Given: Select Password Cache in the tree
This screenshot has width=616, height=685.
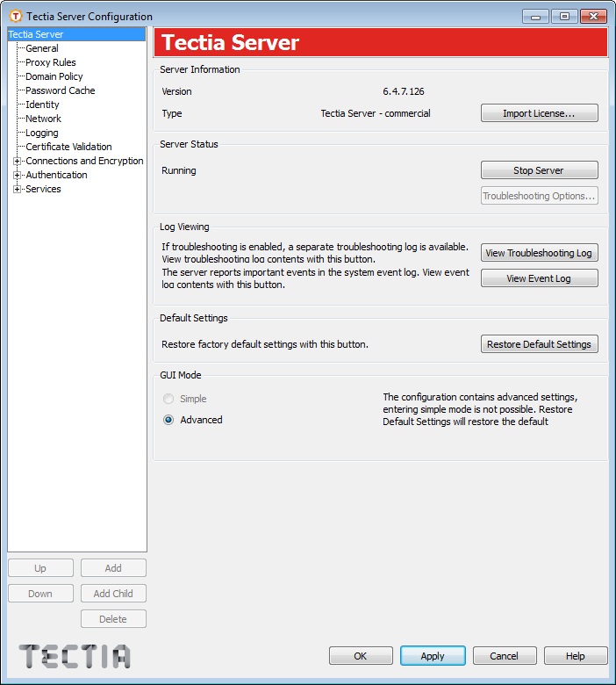Looking at the screenshot, I should [x=61, y=90].
